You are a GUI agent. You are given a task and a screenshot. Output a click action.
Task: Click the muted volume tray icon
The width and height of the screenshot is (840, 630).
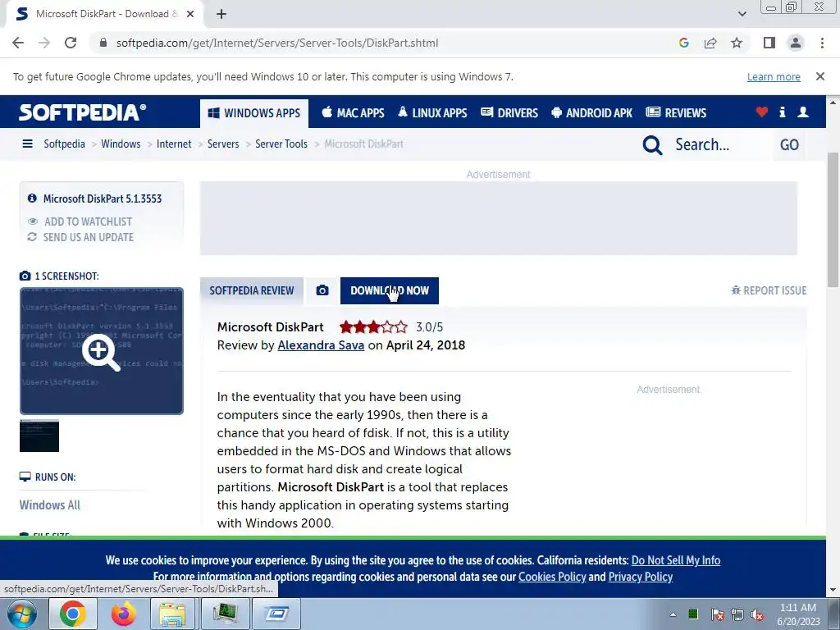757,615
